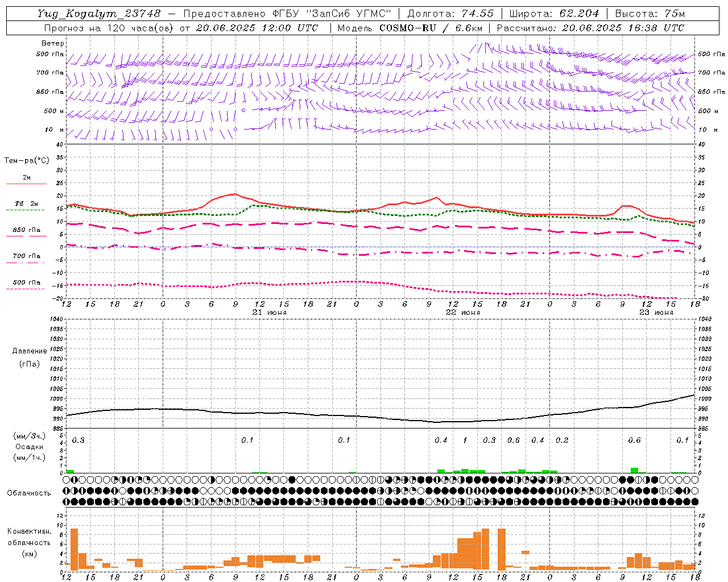The image size is (728, 582).
Task: Click the (мм/1ч.) precipitation unit label
Action: (29, 458)
